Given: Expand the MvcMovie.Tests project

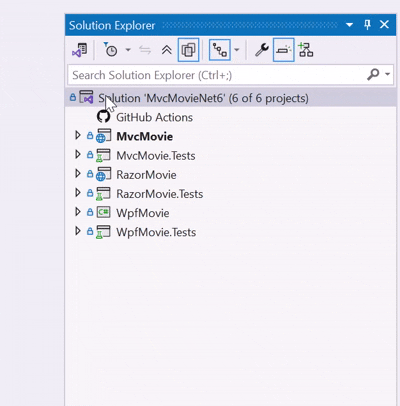Looking at the screenshot, I should (x=78, y=154).
